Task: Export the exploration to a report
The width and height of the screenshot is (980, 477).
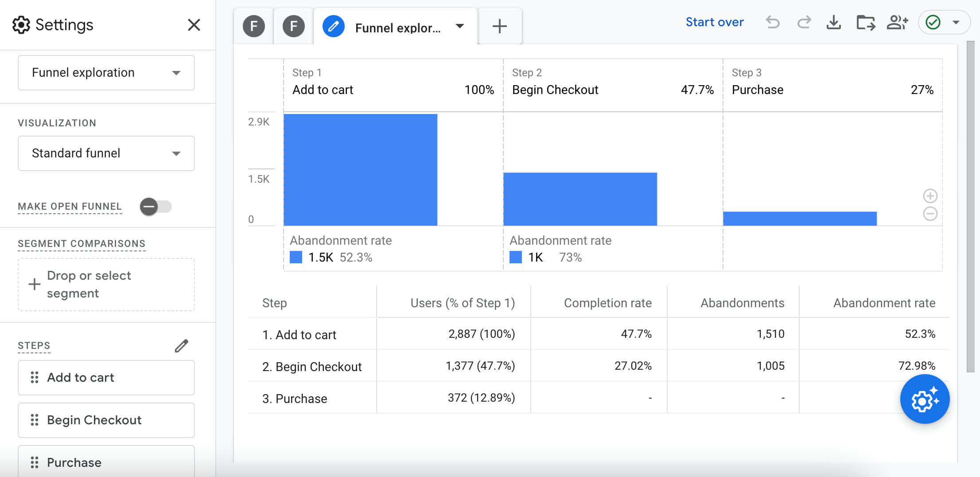Action: pyautogui.click(x=865, y=22)
